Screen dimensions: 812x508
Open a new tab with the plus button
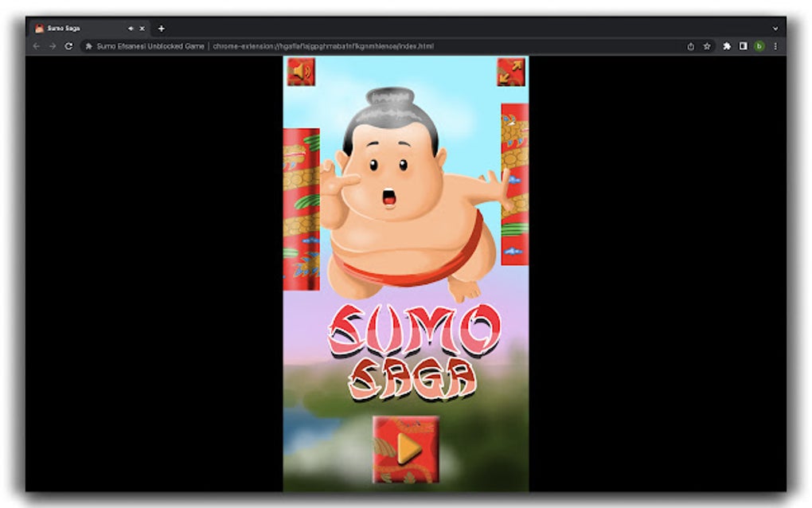pyautogui.click(x=161, y=28)
